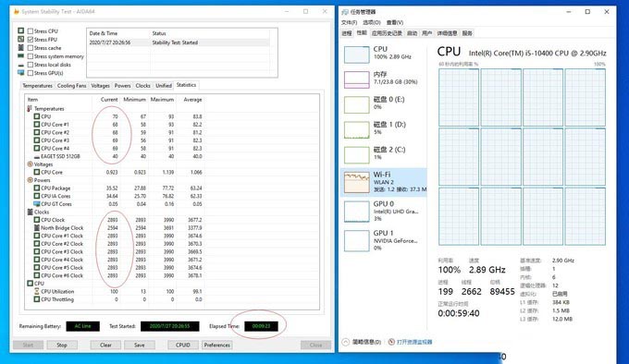This screenshot has width=629, height=364.
Task: Switch to the 应用历史记录 tab
Action: [x=387, y=33]
